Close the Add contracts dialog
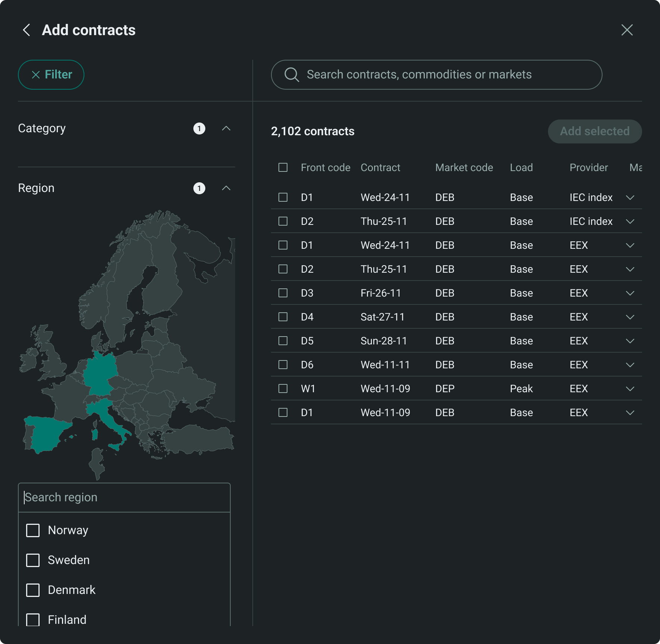The image size is (660, 644). coord(627,30)
